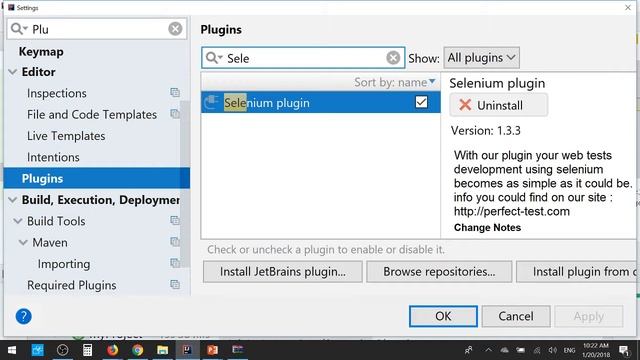
Task: Click the Uninstall button for Selenium
Action: tap(499, 105)
